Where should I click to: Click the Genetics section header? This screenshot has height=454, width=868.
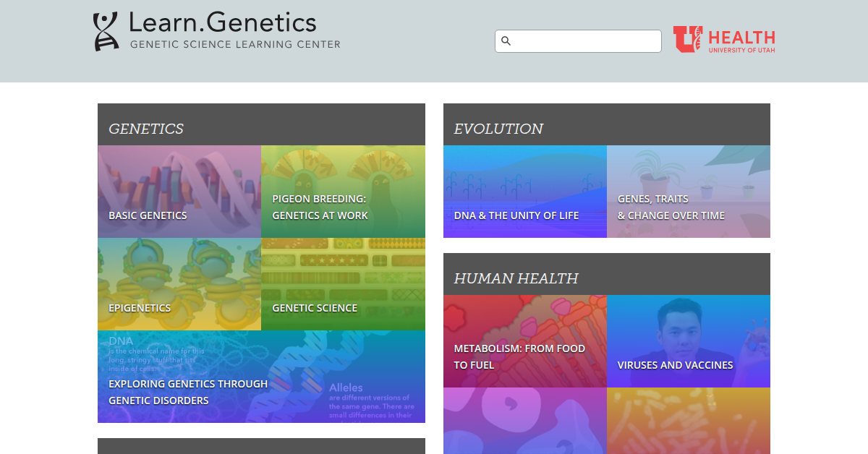point(146,129)
